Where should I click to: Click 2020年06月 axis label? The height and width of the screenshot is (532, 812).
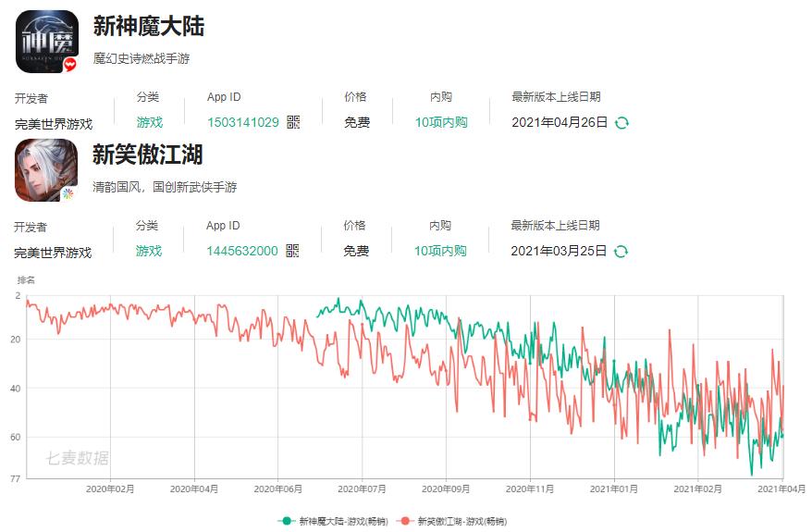(x=277, y=489)
